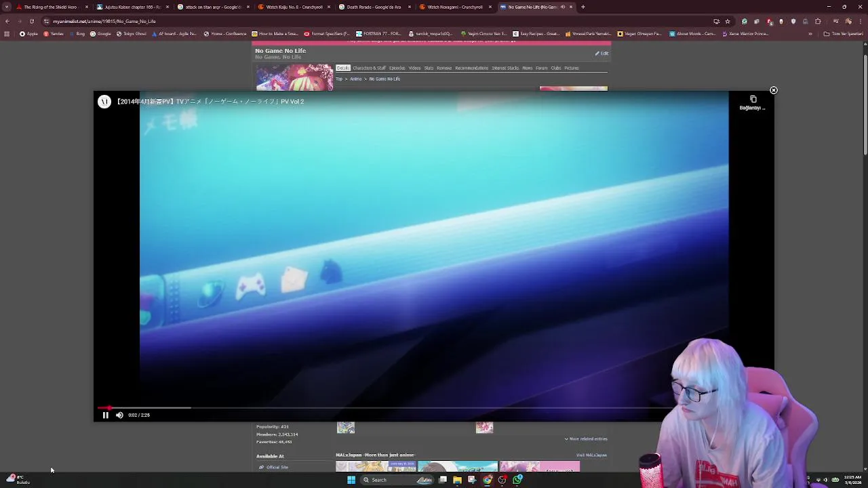This screenshot has width=868, height=488.
Task: Switch to Death Parade Google tab
Action: coord(374,7)
